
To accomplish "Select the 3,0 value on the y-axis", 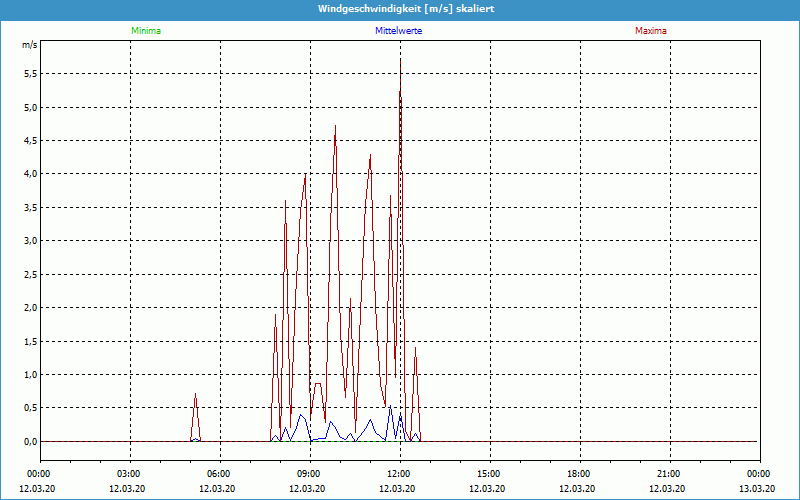I will tap(30, 241).
